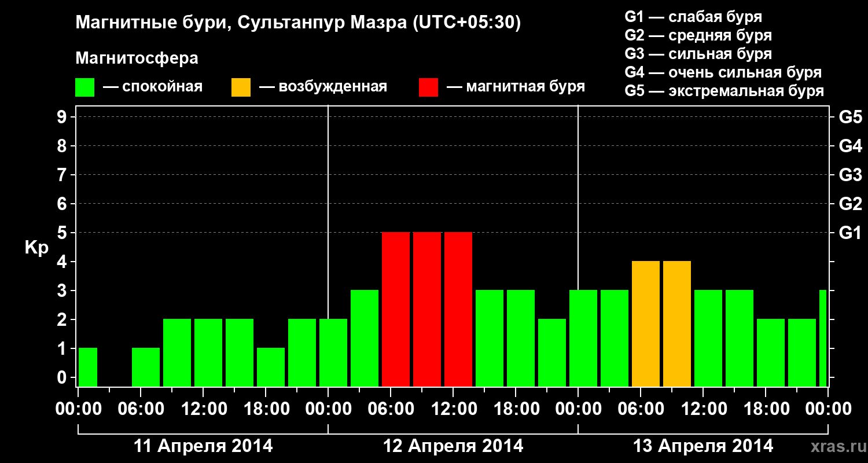
Task: Click the narrow green bar at chart's right edge
Action: [823, 338]
